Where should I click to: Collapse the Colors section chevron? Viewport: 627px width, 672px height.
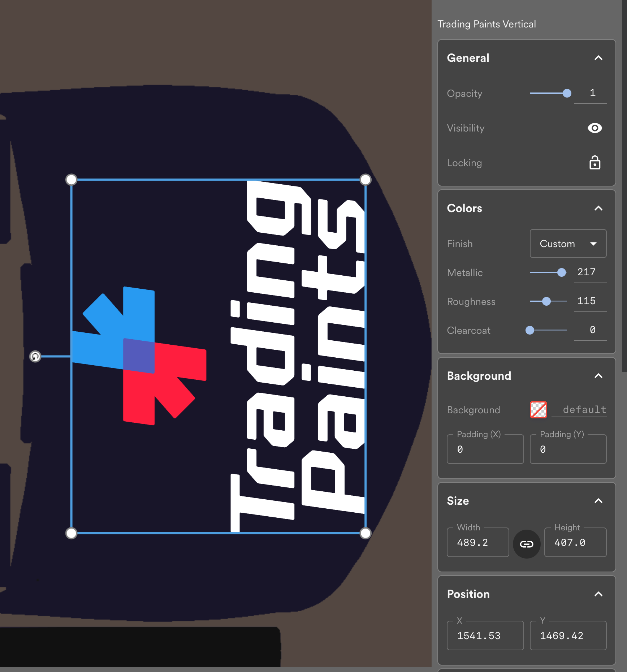click(598, 208)
